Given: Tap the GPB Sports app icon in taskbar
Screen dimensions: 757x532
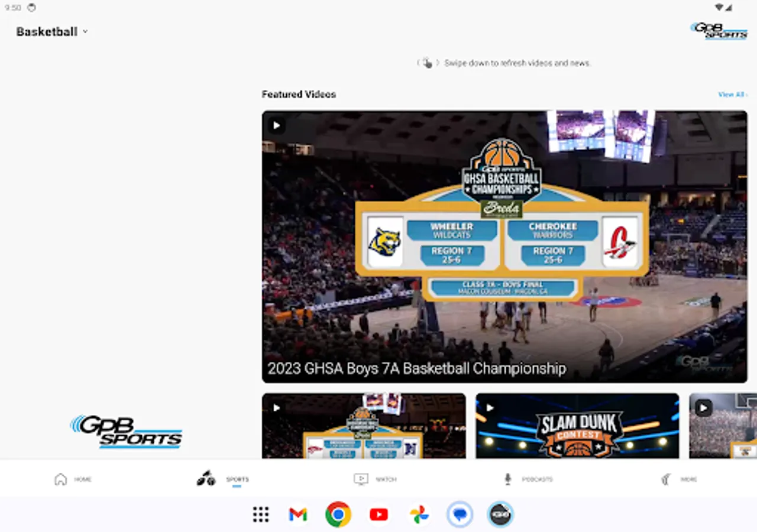Looking at the screenshot, I should point(500,514).
